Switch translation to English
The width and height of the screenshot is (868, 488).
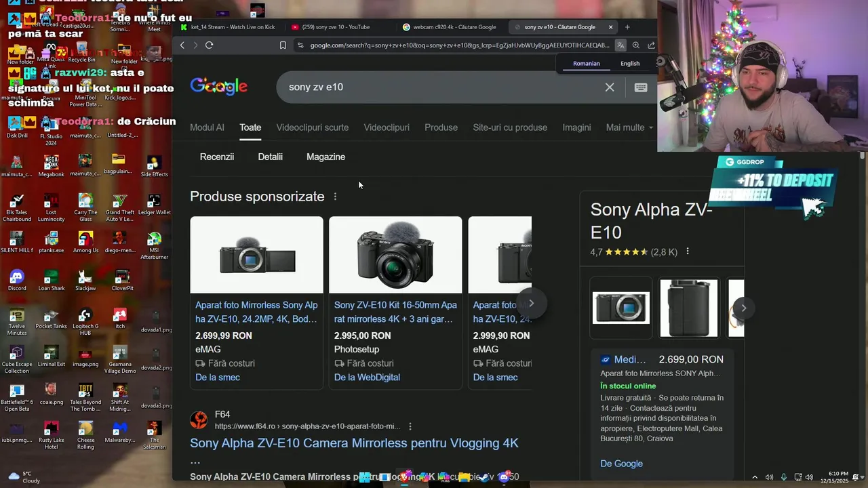coord(630,64)
